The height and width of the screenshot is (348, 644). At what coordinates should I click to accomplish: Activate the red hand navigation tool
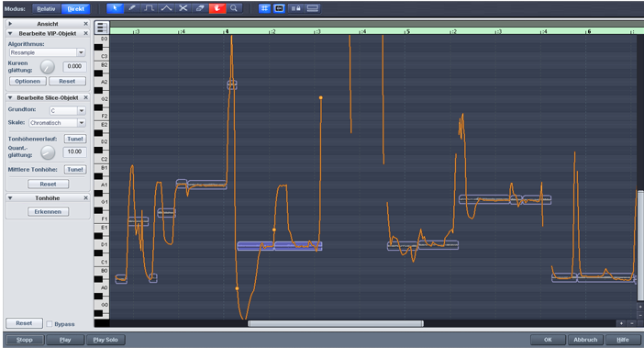coord(217,8)
